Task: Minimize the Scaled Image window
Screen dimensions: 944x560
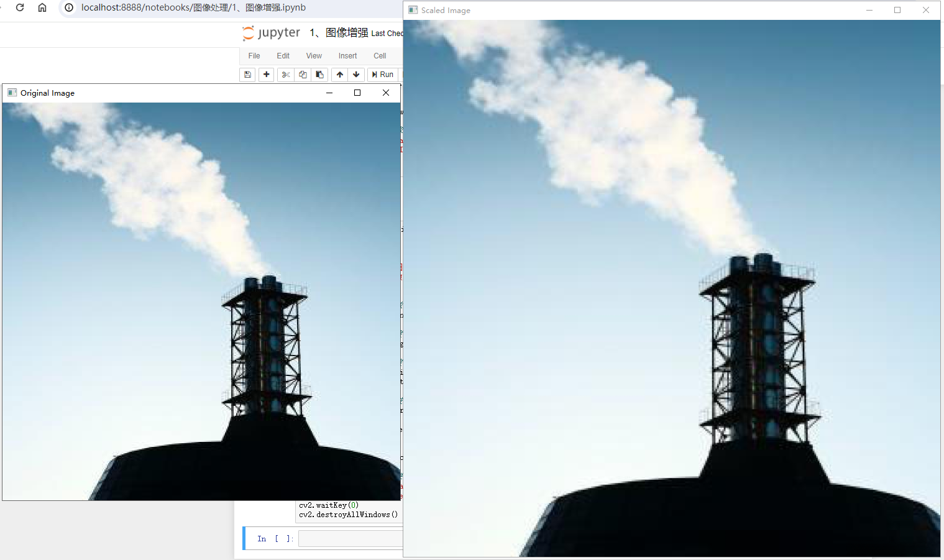Action: [x=869, y=10]
